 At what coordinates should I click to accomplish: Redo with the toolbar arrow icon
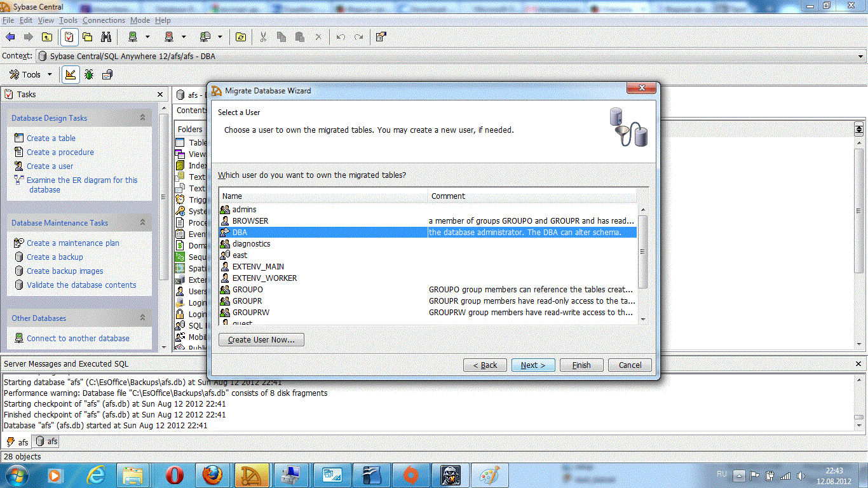point(359,37)
